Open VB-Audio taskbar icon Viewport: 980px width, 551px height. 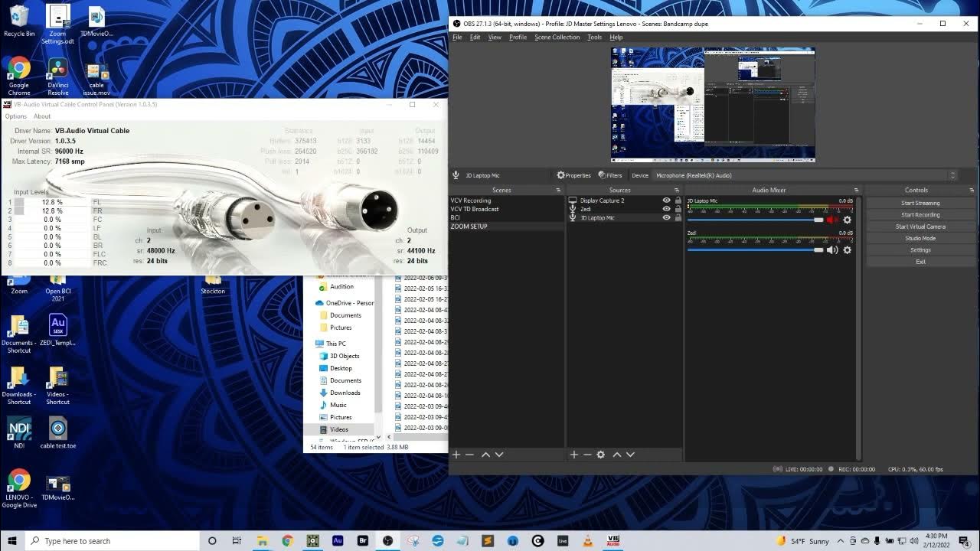coord(612,541)
